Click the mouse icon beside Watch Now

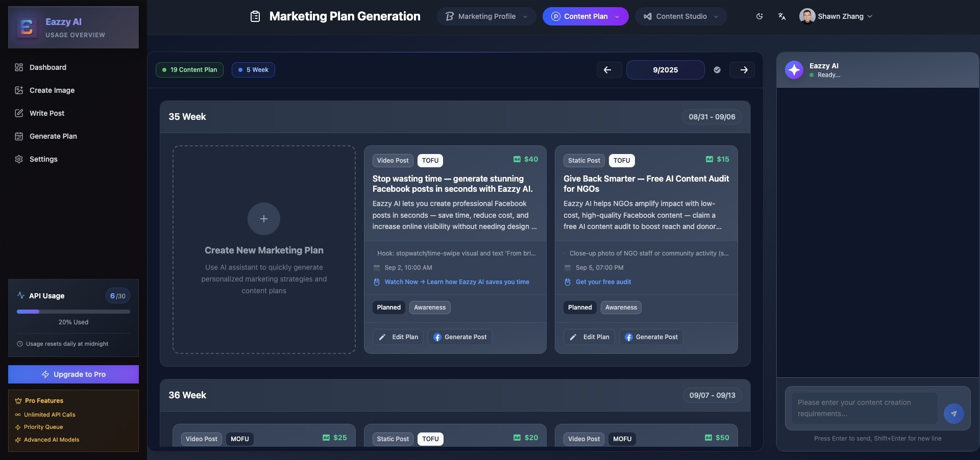click(377, 282)
